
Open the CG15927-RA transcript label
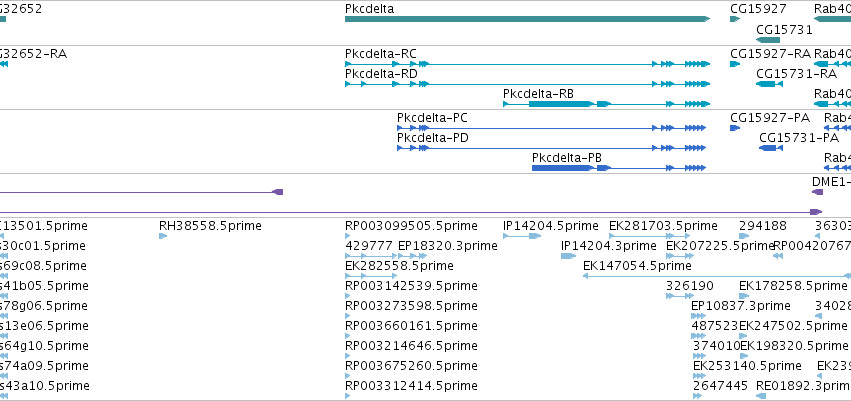[x=770, y=54]
